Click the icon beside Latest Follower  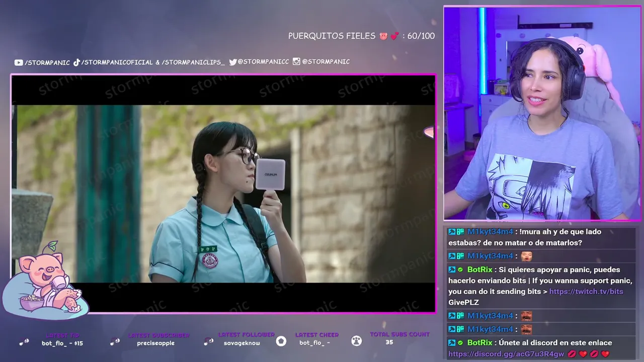[209, 341]
